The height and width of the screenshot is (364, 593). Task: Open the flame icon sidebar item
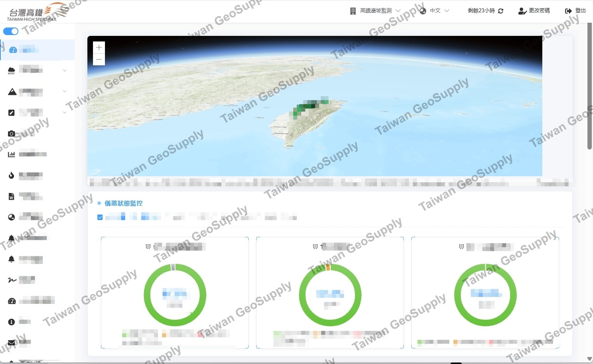point(37,175)
